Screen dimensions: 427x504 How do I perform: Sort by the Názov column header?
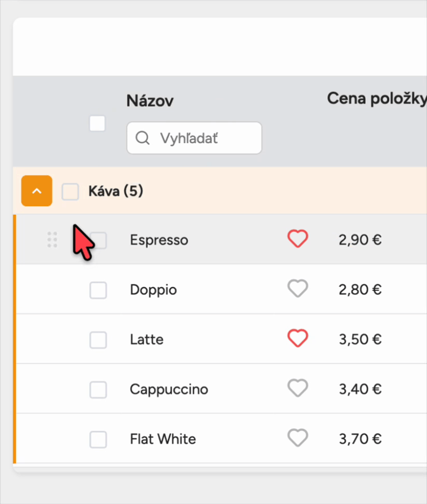150,101
